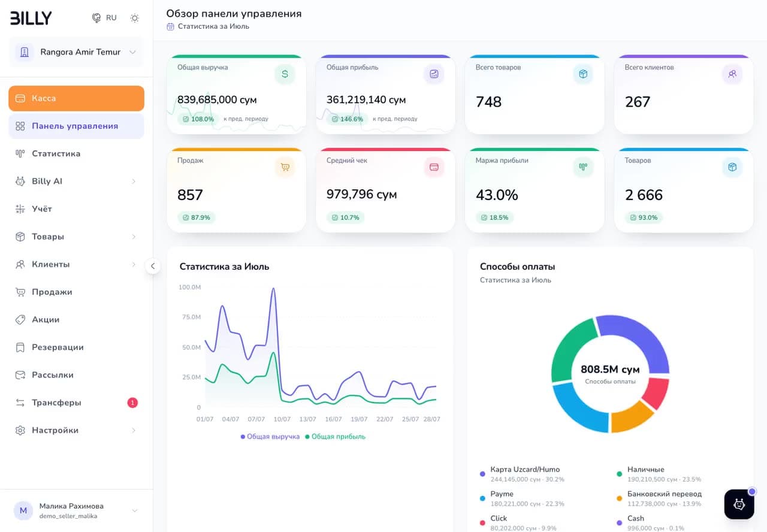
Task: Expand the Клиенты submenu chevron
Action: point(134,264)
